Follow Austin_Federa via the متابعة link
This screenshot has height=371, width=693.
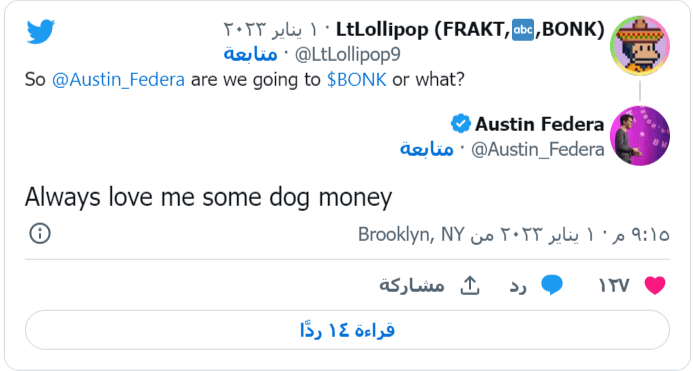click(x=426, y=149)
